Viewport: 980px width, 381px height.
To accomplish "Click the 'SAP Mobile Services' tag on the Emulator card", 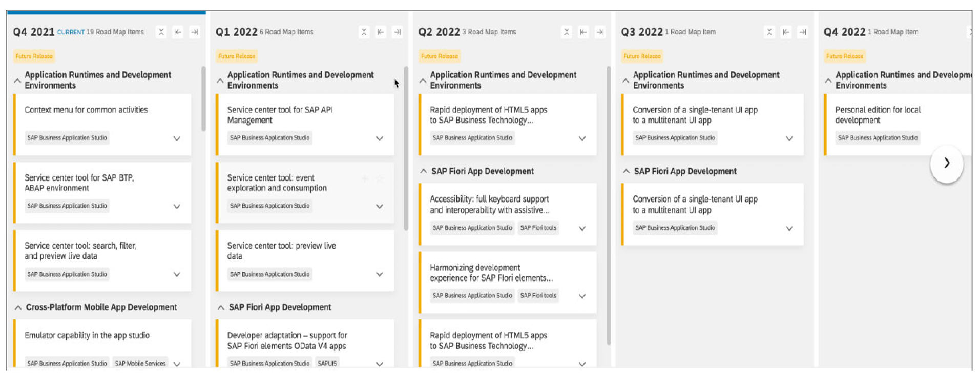I will 140,363.
